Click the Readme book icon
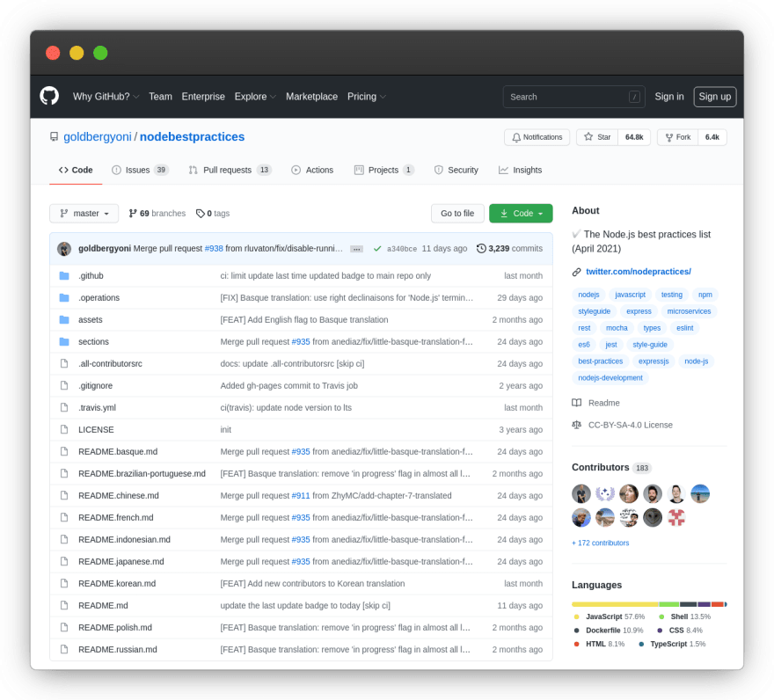774x700 pixels. 576,403
